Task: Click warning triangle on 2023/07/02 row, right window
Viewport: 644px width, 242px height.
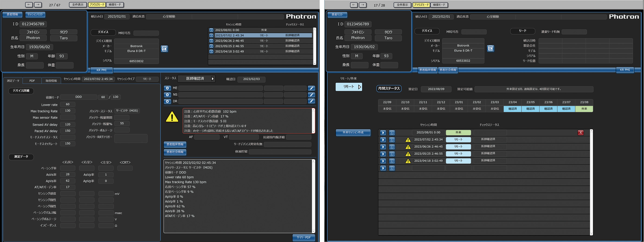Action: click(x=408, y=140)
